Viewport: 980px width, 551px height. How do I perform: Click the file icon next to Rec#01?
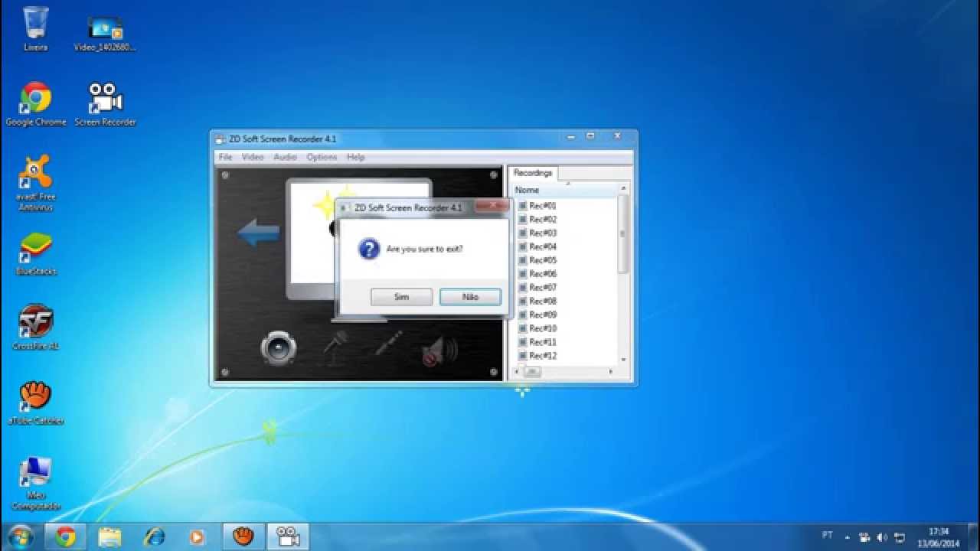pyautogui.click(x=523, y=206)
